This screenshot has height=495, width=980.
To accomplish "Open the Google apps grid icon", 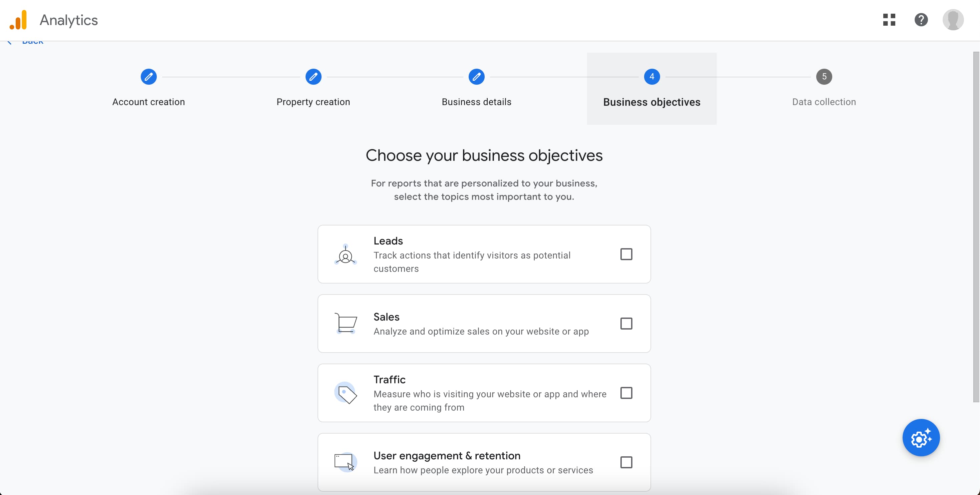I will pos(889,20).
